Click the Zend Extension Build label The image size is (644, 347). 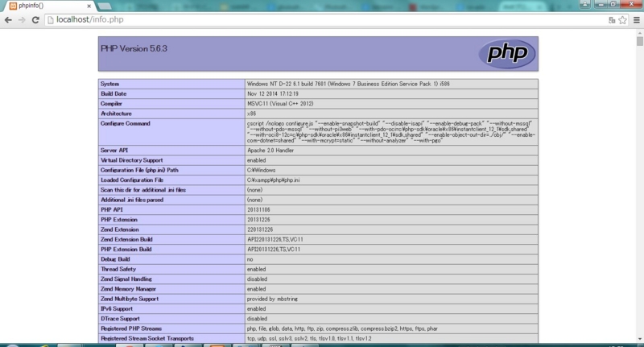tap(126, 239)
